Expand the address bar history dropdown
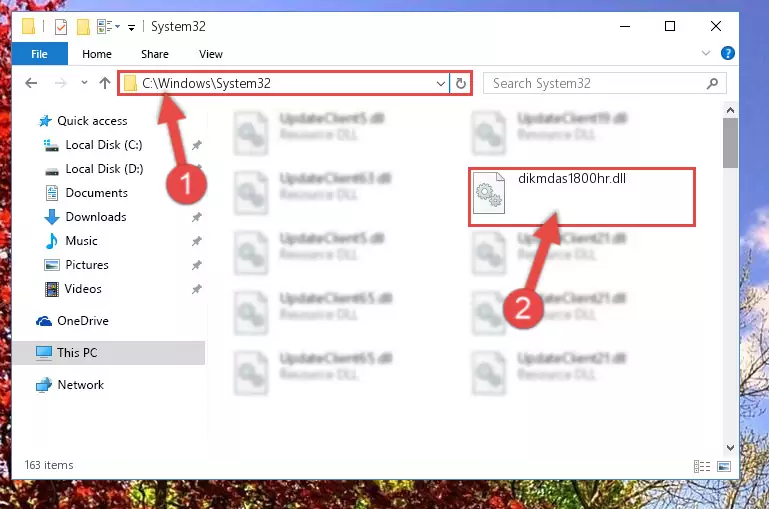Viewport: 769px width, 509px height. [440, 84]
